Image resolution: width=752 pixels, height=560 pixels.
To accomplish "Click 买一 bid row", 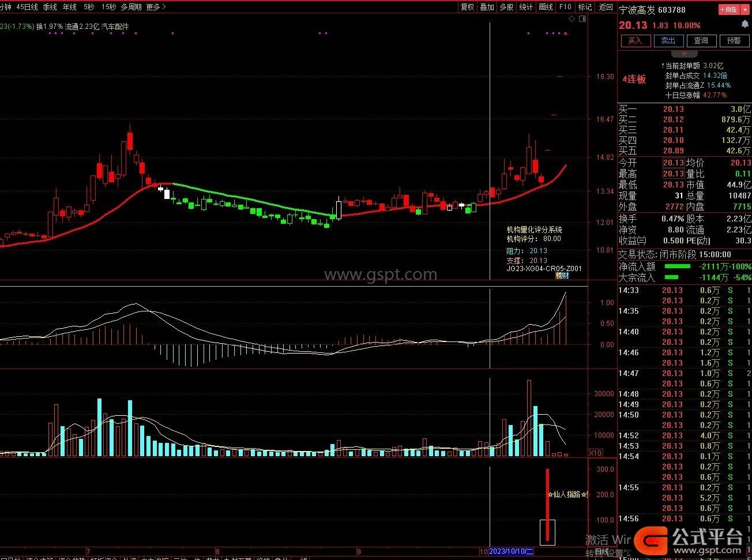I will click(685, 109).
